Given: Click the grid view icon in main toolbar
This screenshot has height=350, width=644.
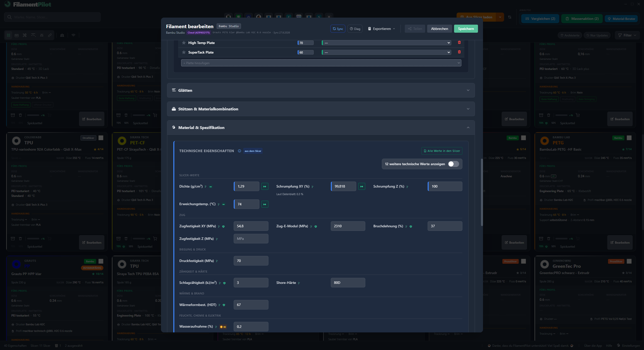Looking at the screenshot, I should 9,35.
